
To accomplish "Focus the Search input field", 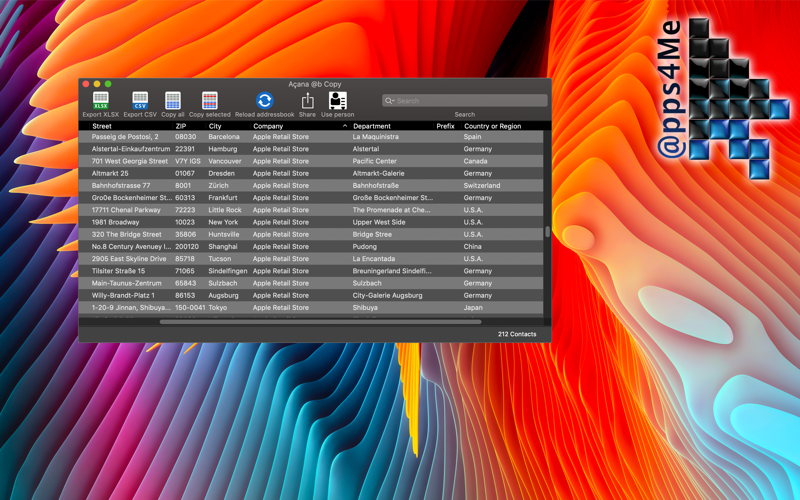I will [470, 101].
